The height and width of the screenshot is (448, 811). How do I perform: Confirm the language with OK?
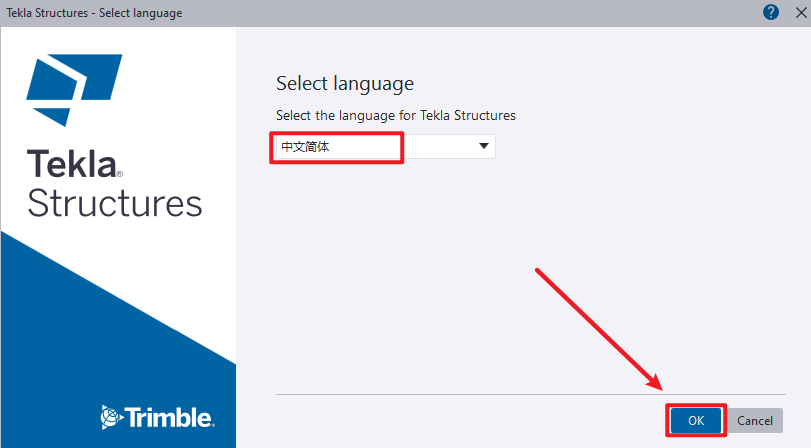click(696, 421)
